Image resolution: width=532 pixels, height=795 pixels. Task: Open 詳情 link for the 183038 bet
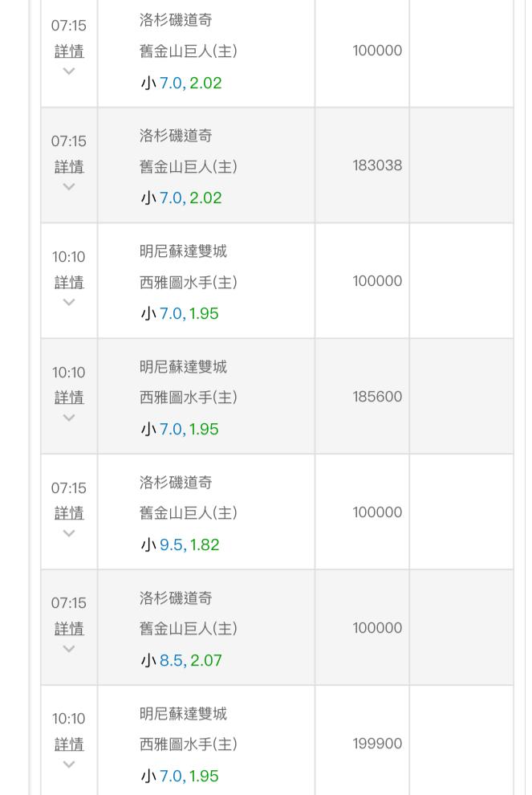pyautogui.click(x=69, y=166)
